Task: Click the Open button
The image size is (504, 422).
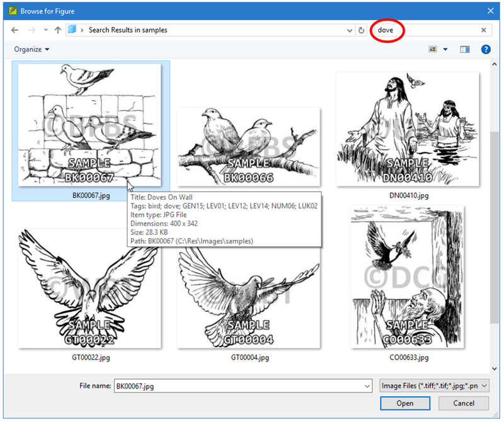Action: 404,403
